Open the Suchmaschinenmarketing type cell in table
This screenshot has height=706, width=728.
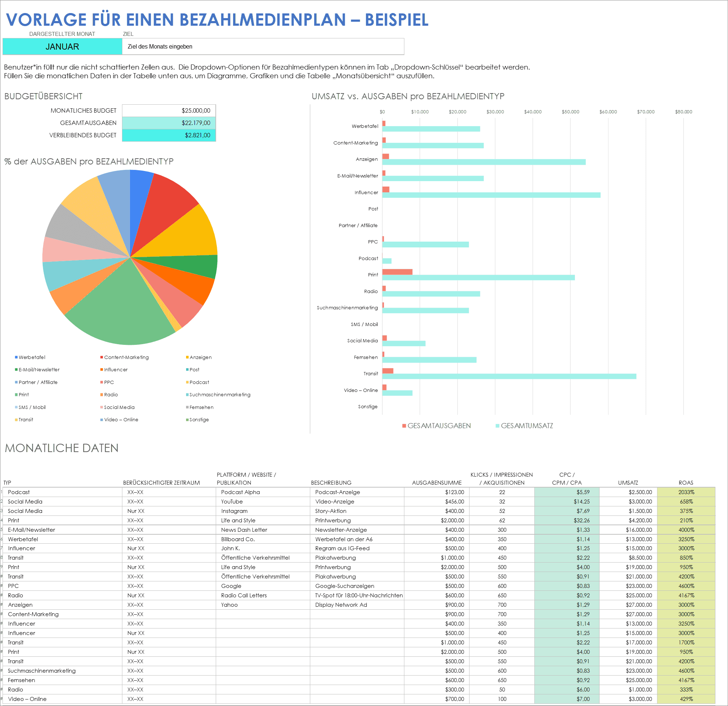coord(62,671)
